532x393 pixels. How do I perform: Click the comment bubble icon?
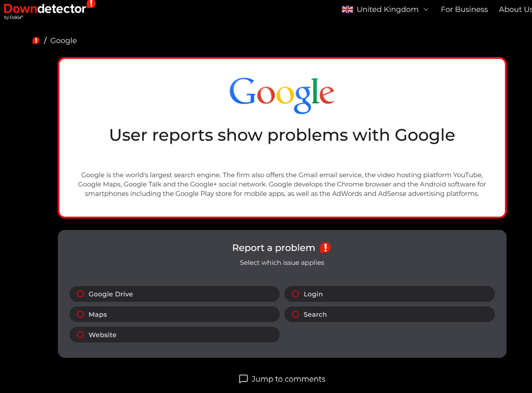(243, 379)
